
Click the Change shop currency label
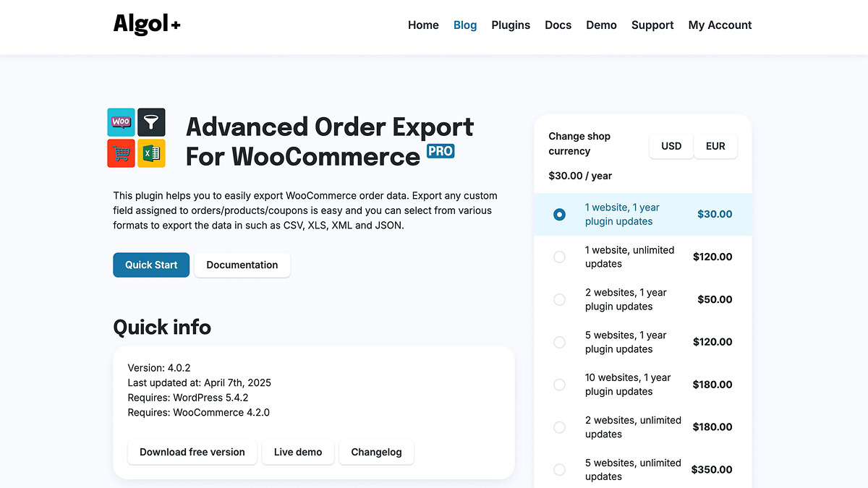coord(579,144)
